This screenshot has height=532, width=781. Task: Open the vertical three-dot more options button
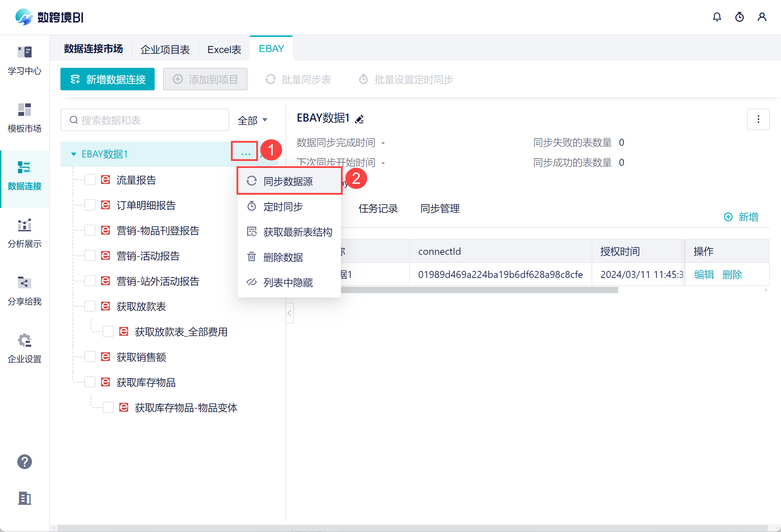pos(758,119)
